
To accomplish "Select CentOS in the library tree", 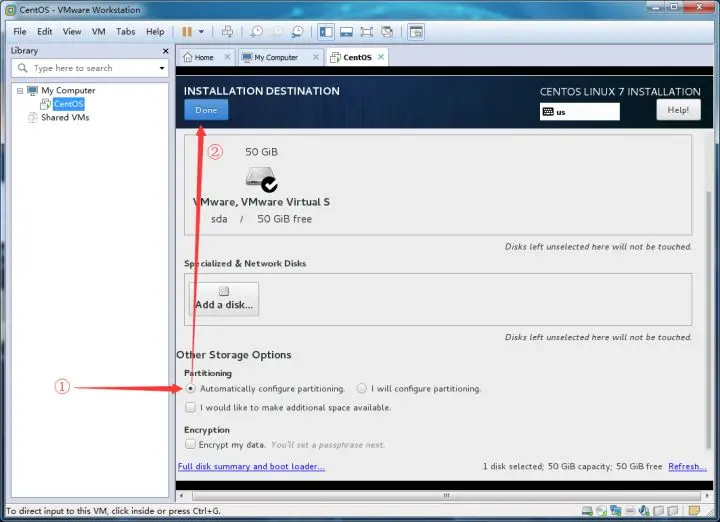I will point(68,104).
